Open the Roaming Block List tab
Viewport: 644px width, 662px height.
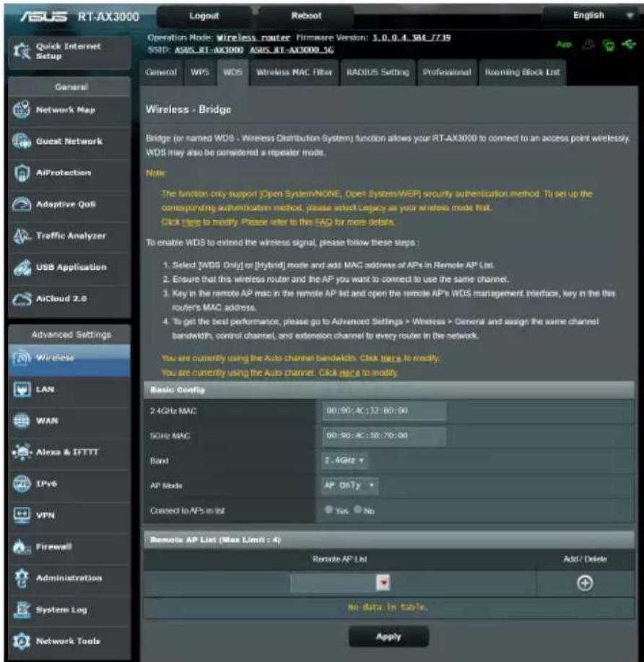tap(523, 72)
